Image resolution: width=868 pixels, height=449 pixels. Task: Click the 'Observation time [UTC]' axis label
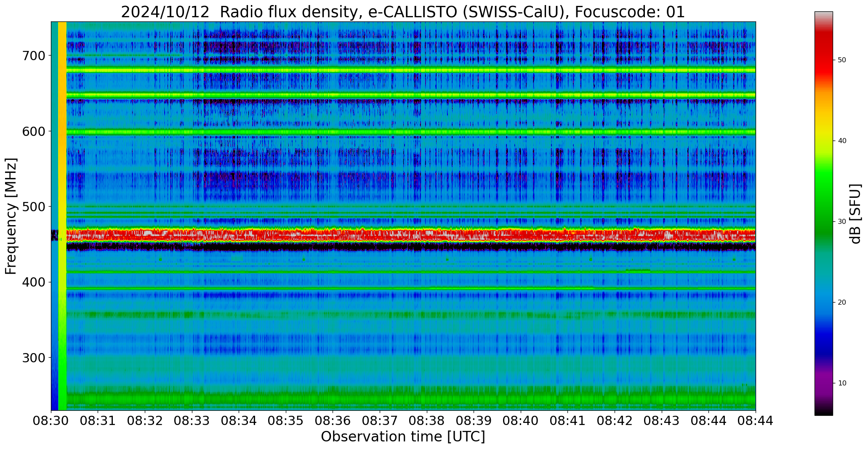click(403, 436)
